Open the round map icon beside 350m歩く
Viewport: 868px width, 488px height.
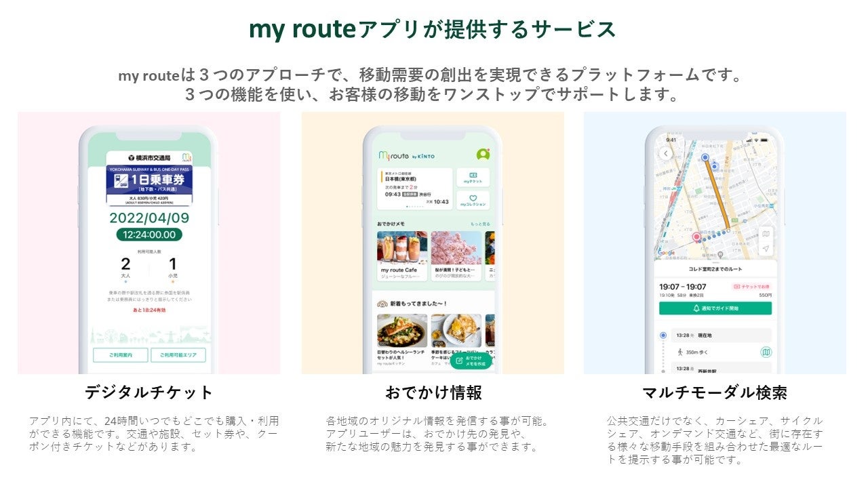click(x=766, y=352)
